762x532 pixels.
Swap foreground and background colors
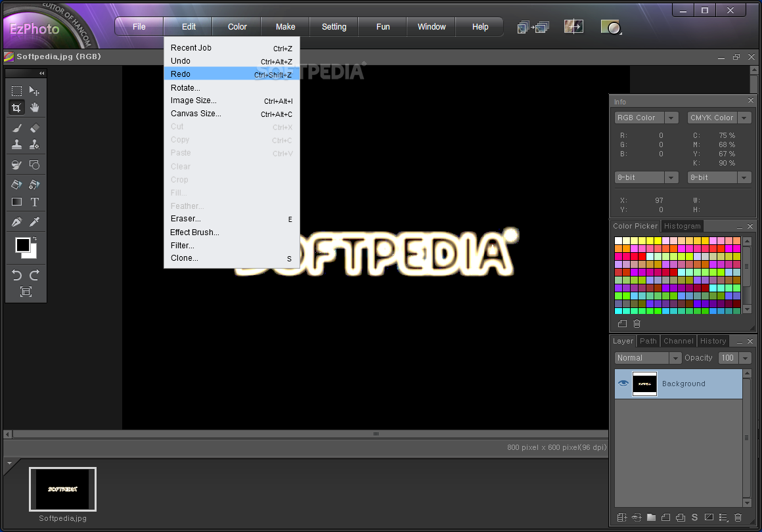35,238
